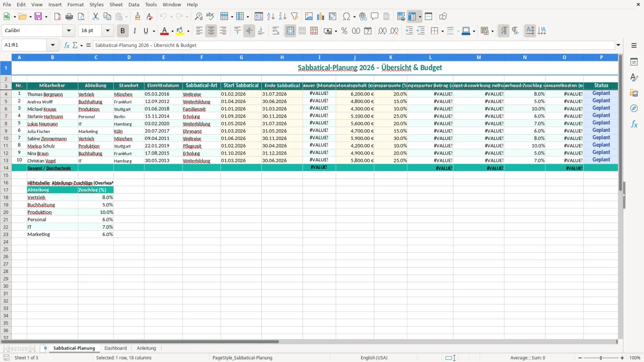This screenshot has width=644, height=362.
Task: Click English (USA) language in status bar
Action: [x=374, y=358]
